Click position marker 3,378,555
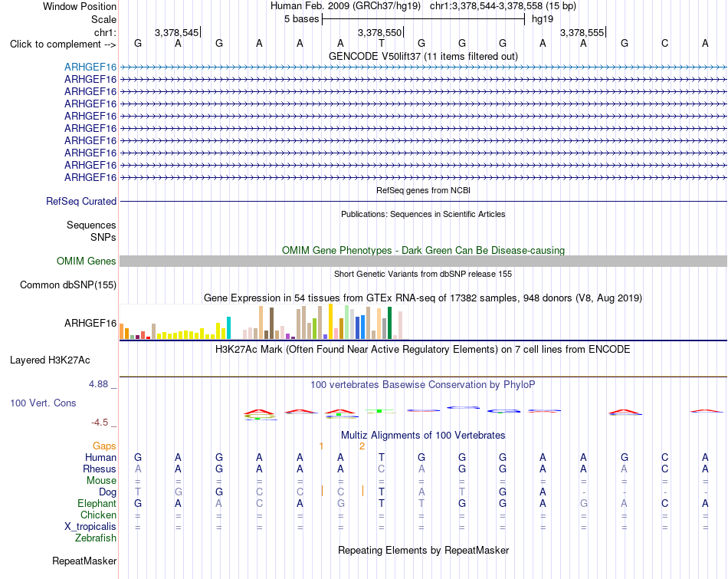 582,32
